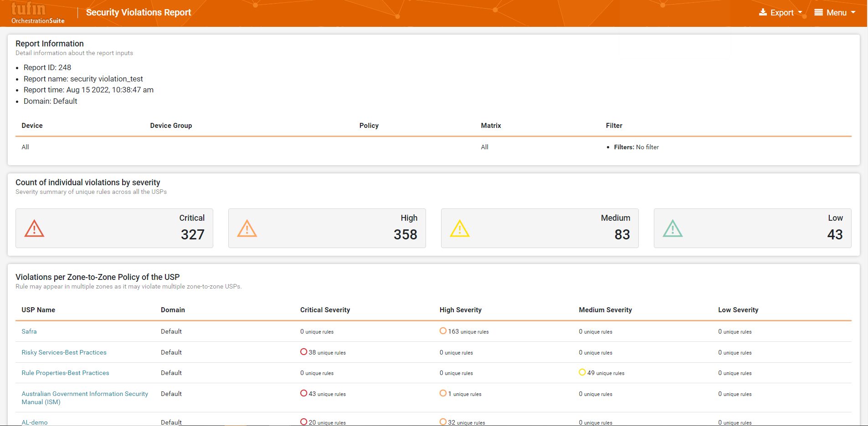Click the Security Violations Report title
This screenshot has height=426, width=868.
139,13
